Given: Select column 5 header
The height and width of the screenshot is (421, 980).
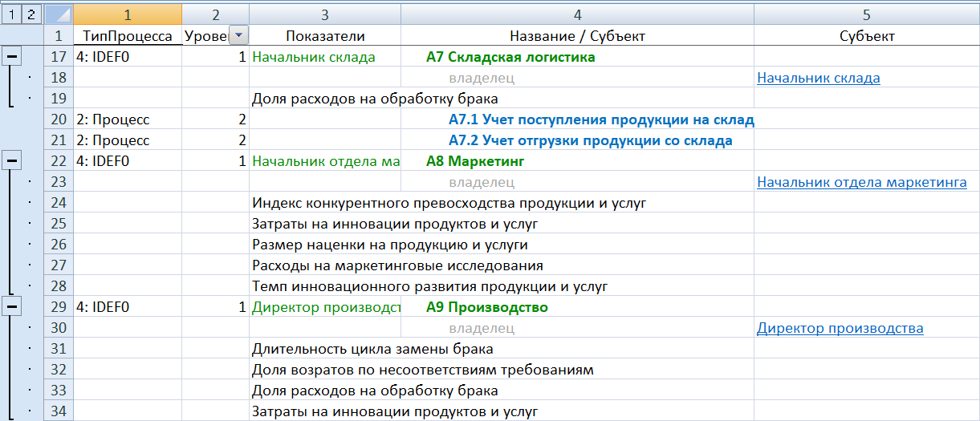Looking at the screenshot, I should coord(866,14).
